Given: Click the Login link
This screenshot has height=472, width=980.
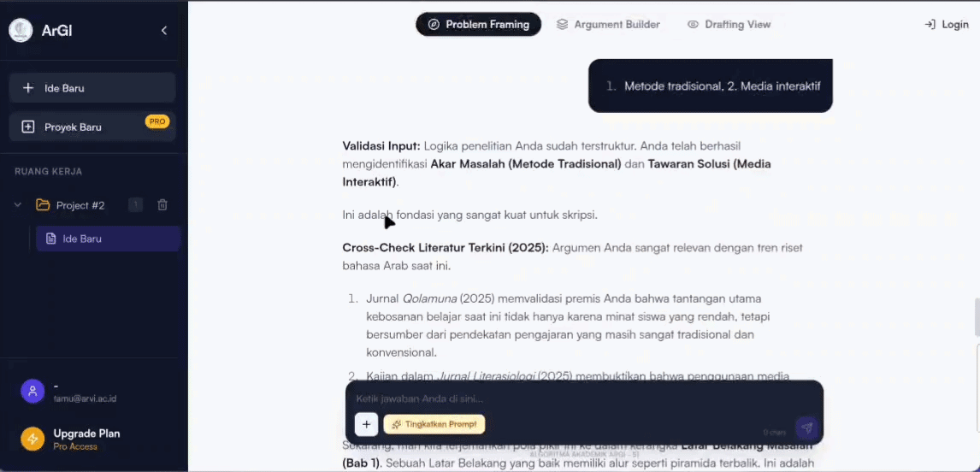Looking at the screenshot, I should 947,25.
